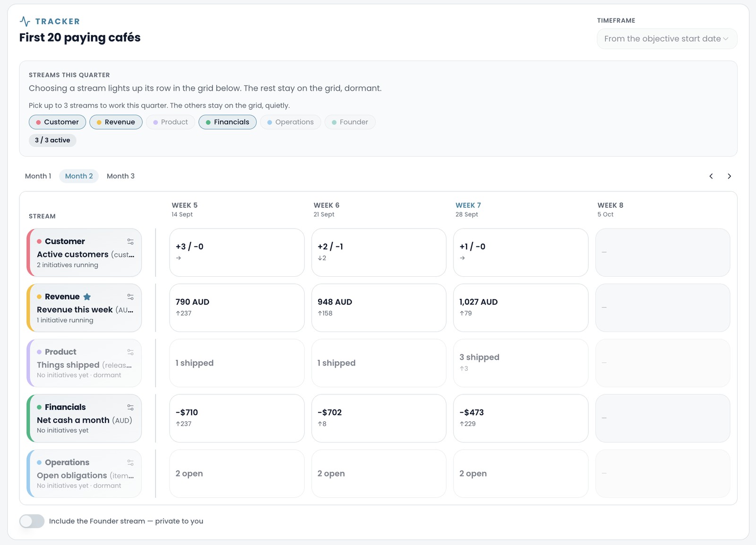Click the Week 8 column header
Image resolution: width=756 pixels, height=545 pixels.
[x=610, y=209]
